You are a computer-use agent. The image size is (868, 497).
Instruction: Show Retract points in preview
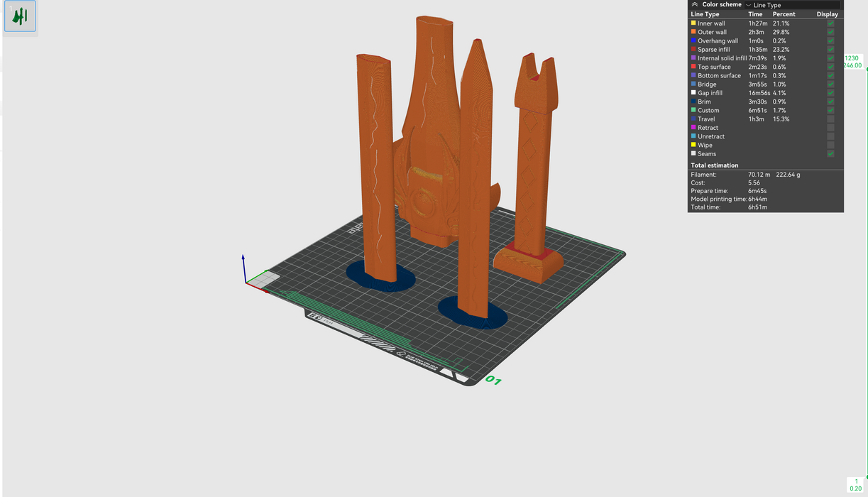pyautogui.click(x=830, y=128)
